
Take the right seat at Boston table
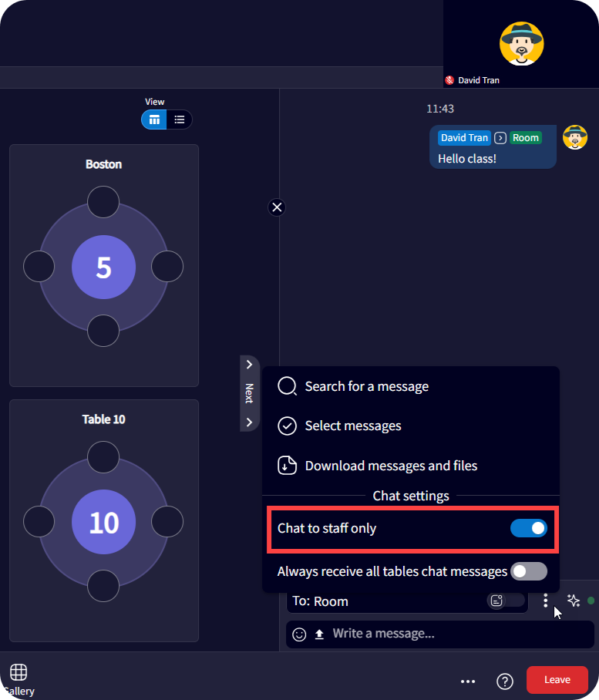pyautogui.click(x=167, y=267)
